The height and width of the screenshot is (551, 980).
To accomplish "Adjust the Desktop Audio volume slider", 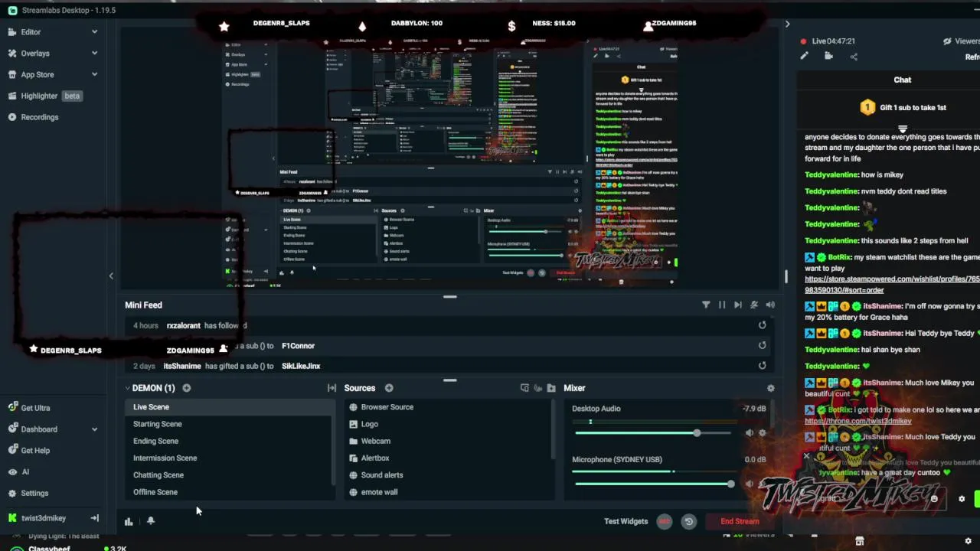I will pos(655,433).
